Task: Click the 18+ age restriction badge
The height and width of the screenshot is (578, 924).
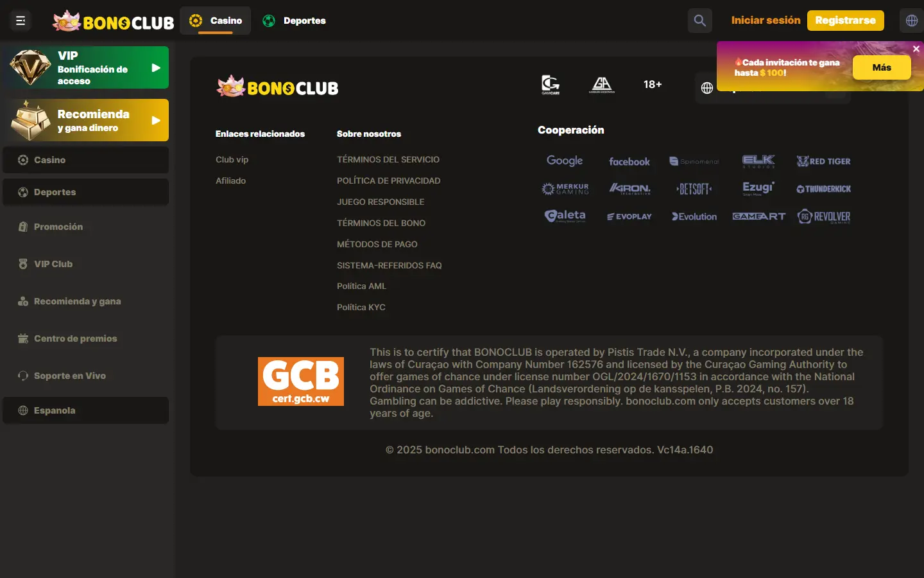Action: click(653, 84)
